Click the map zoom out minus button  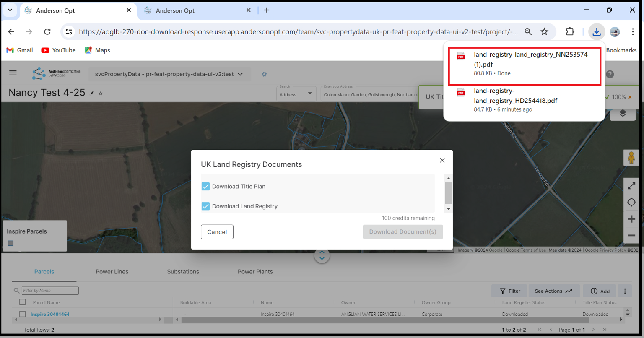[631, 235]
